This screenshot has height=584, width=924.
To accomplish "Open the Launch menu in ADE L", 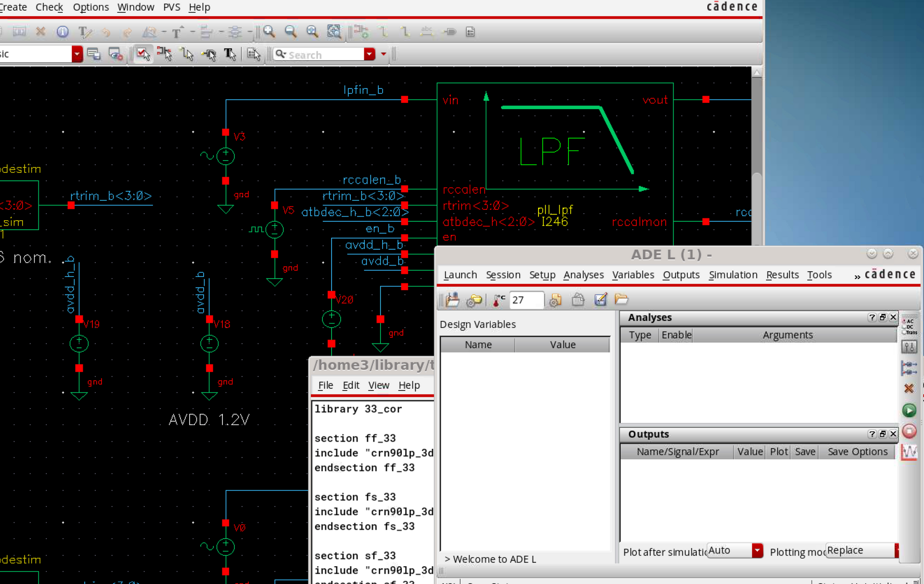I will 460,275.
